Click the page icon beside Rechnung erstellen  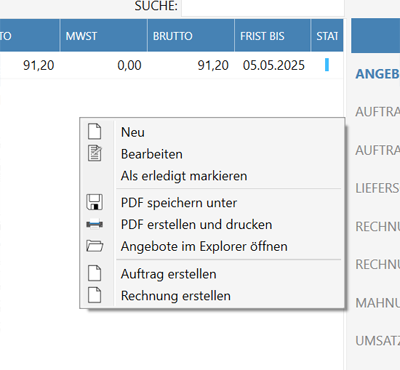(94, 295)
